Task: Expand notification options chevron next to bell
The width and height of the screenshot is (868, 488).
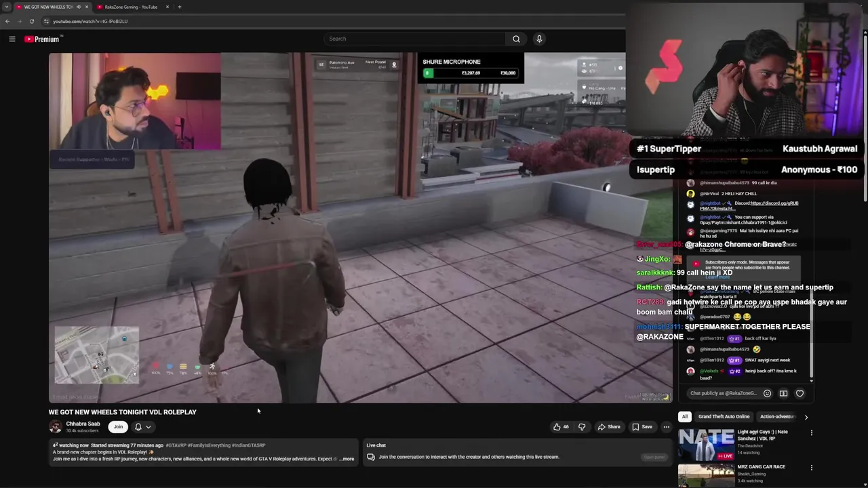Action: click(149, 427)
